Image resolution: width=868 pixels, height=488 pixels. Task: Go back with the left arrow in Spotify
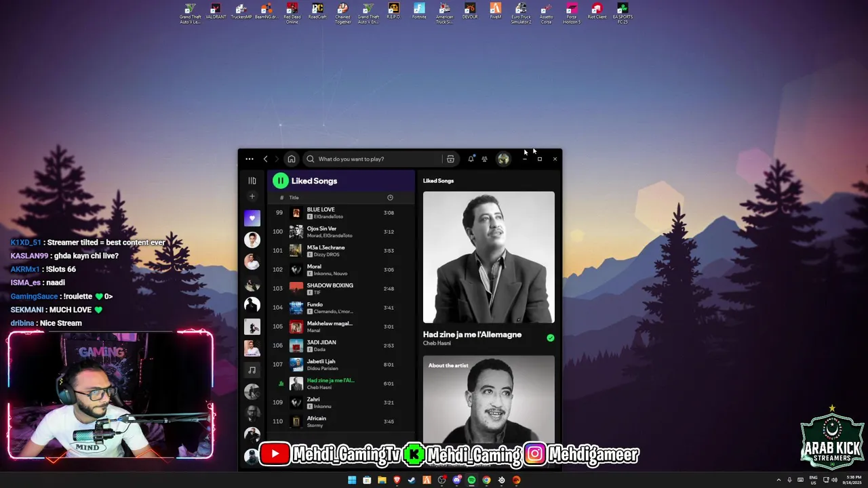pos(266,159)
